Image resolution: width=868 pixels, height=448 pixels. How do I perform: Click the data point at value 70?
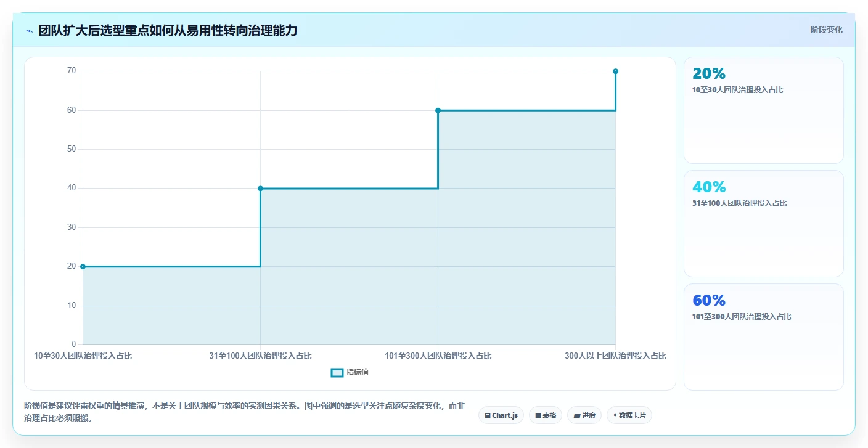pyautogui.click(x=615, y=71)
